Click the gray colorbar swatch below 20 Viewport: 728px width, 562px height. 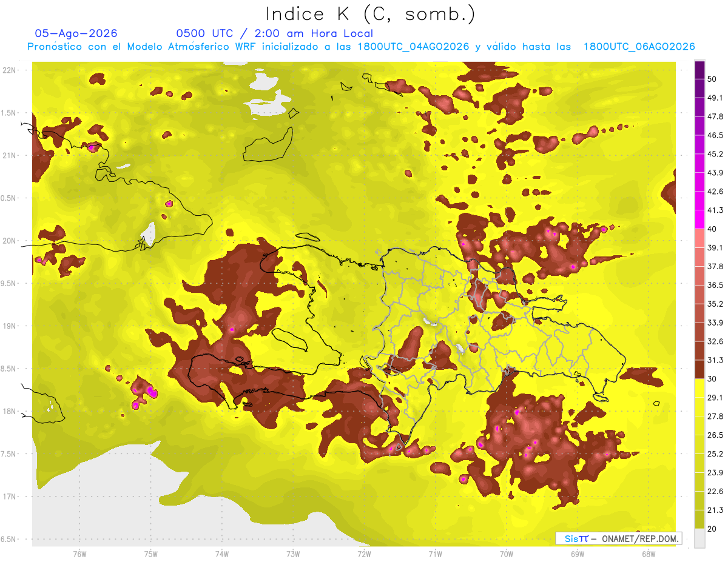coord(699,538)
